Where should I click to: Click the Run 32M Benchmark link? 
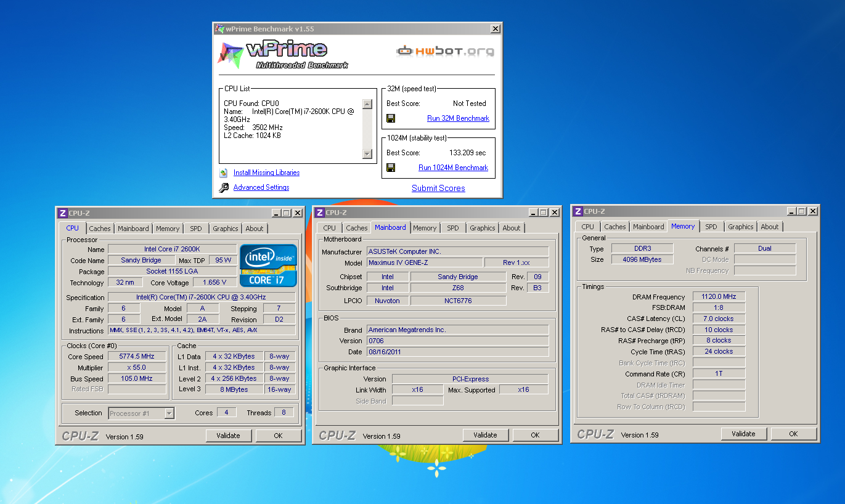458,118
